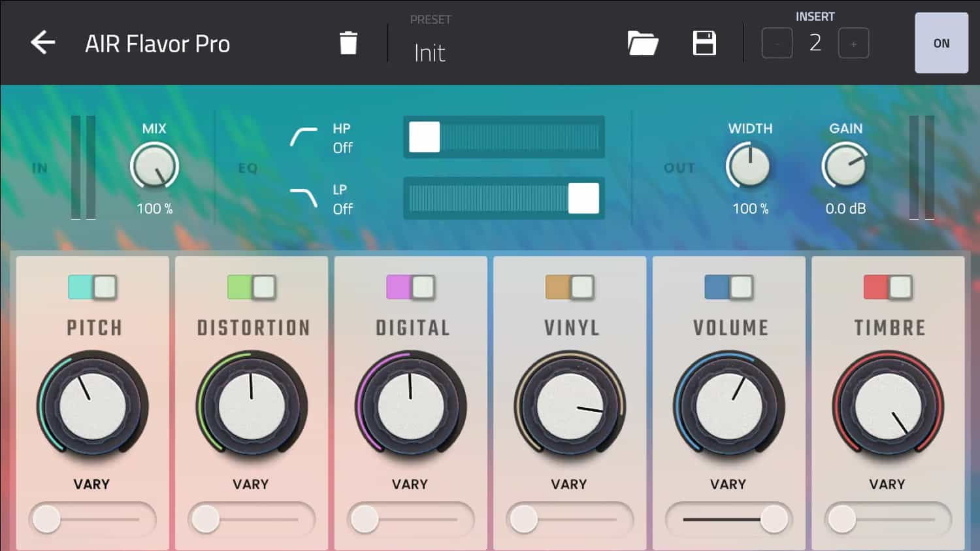Image resolution: width=980 pixels, height=551 pixels.
Task: Click the HP filter curve icon
Action: click(304, 137)
